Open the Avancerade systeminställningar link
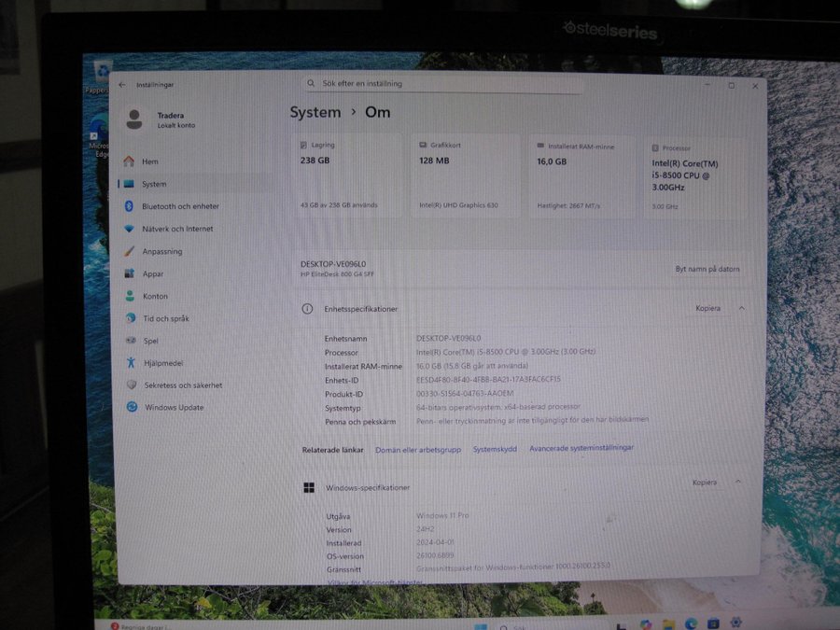 tap(581, 448)
